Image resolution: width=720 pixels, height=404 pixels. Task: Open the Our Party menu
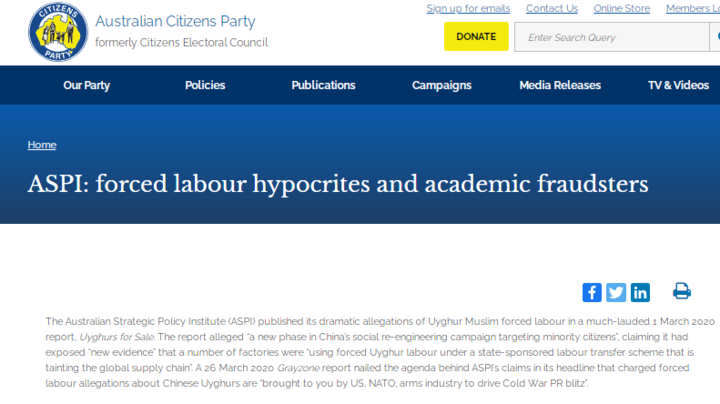pos(87,85)
